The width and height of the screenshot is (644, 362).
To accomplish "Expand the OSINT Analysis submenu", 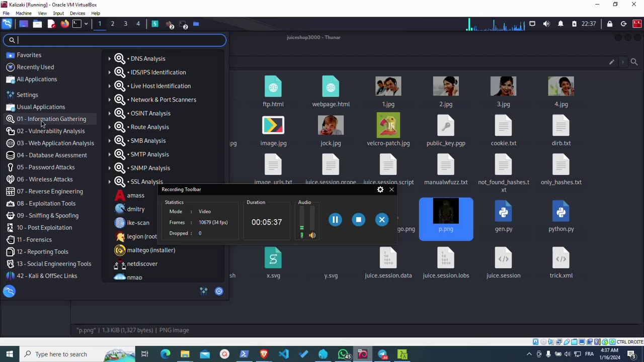I will [139, 113].
